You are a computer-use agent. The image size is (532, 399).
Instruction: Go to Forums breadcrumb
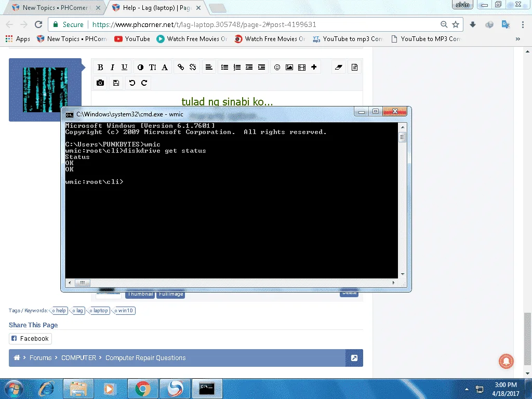[41, 358]
